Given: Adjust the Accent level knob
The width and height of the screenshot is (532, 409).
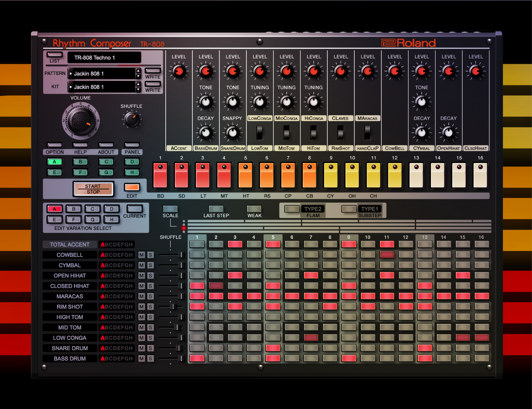Looking at the screenshot, I should pyautogui.click(x=179, y=71).
